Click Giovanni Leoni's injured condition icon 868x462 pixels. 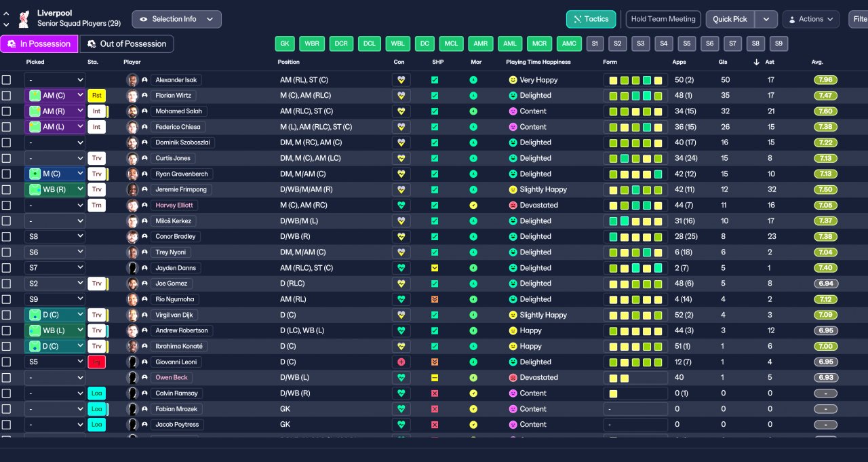(x=401, y=362)
